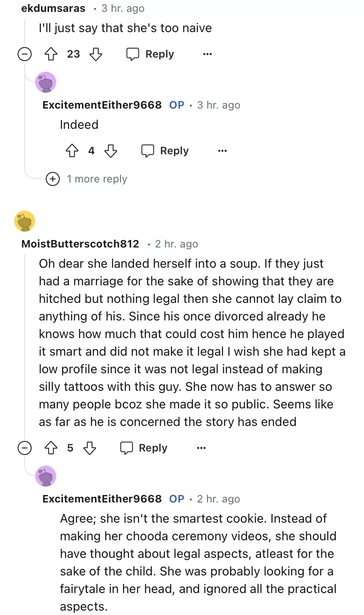Downvote MoistButterscotch812's comment

(90, 448)
